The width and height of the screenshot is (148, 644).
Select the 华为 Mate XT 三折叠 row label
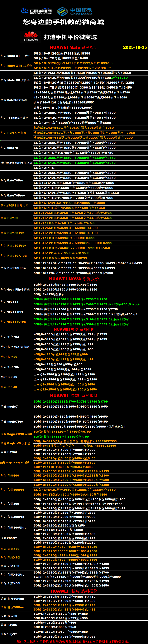tap(15, 56)
